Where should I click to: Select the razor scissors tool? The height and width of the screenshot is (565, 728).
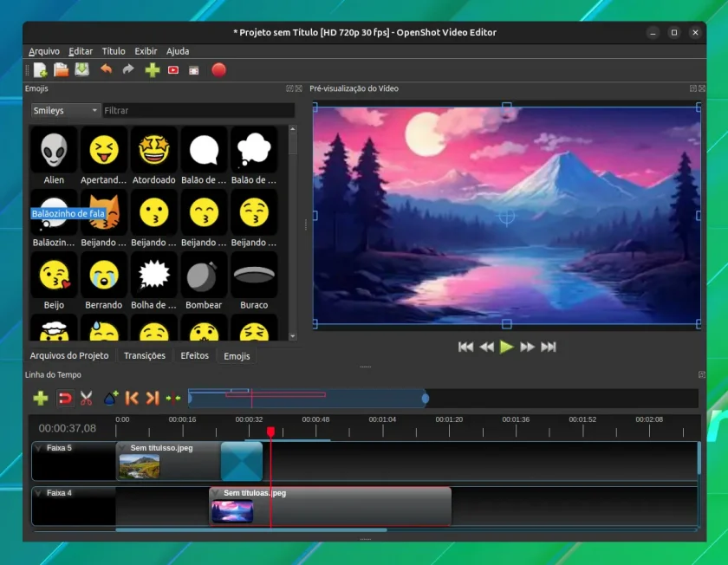click(x=87, y=398)
